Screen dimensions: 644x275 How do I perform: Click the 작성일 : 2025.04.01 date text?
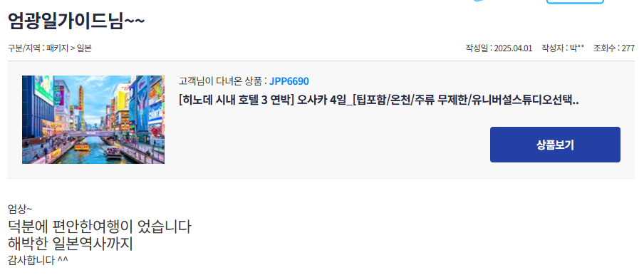click(x=499, y=48)
